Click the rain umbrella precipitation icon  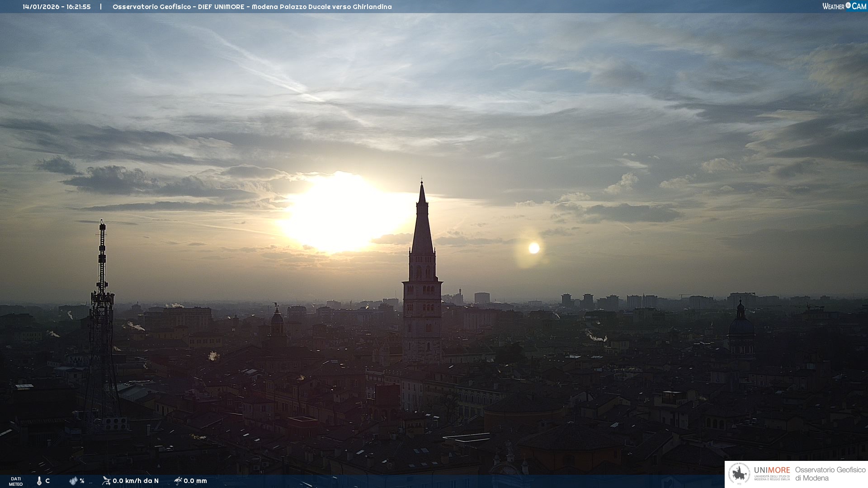coord(178,481)
